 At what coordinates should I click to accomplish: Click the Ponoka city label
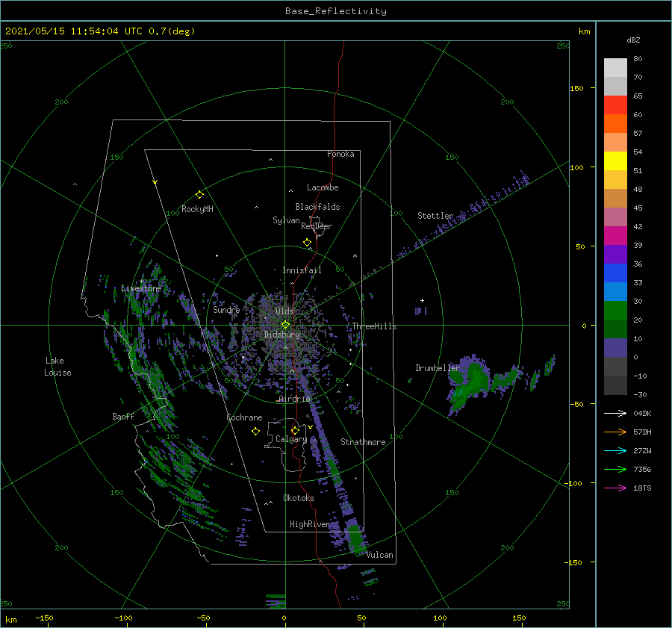coord(340,154)
